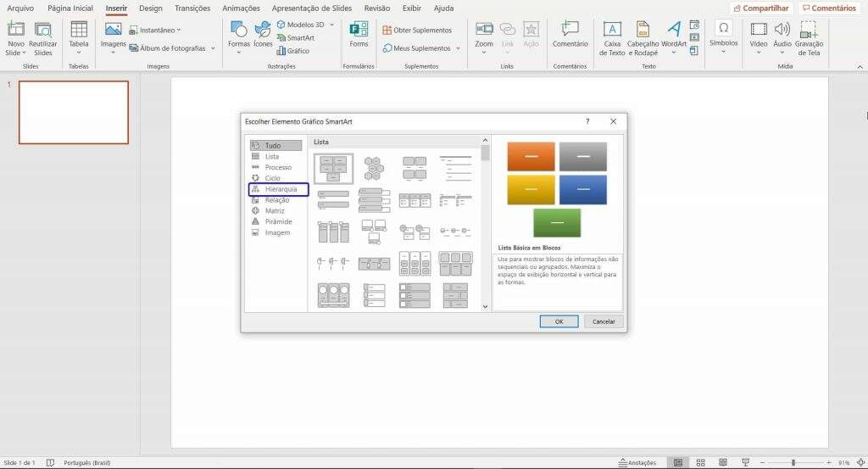
Task: Insert a Caixa de Texto
Action: [x=612, y=38]
